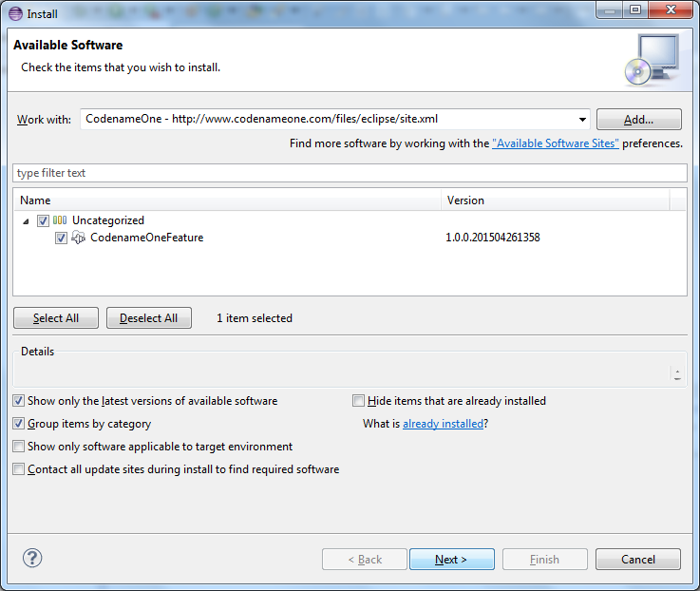
Task: Click the Details pane scroll up arrow
Action: pos(677,371)
